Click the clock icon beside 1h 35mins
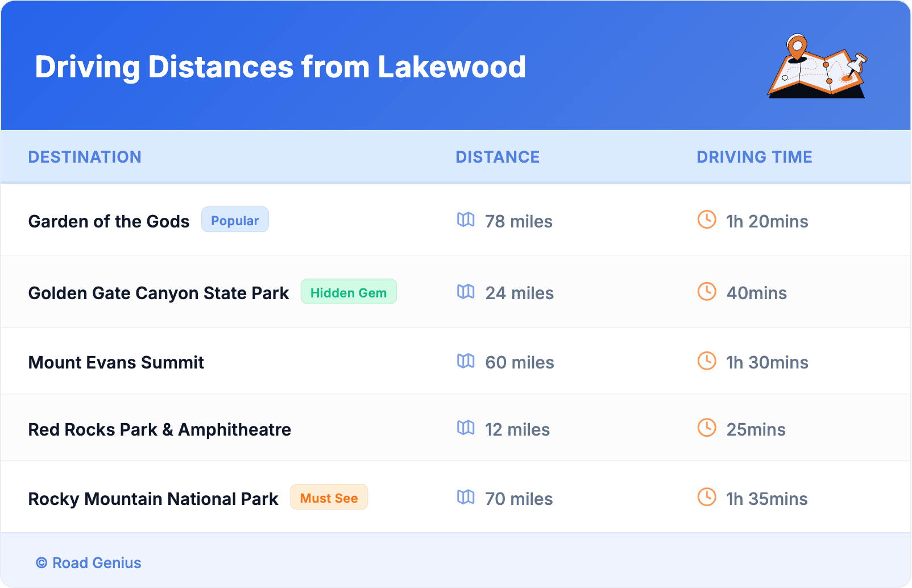This screenshot has width=912, height=588. (707, 497)
